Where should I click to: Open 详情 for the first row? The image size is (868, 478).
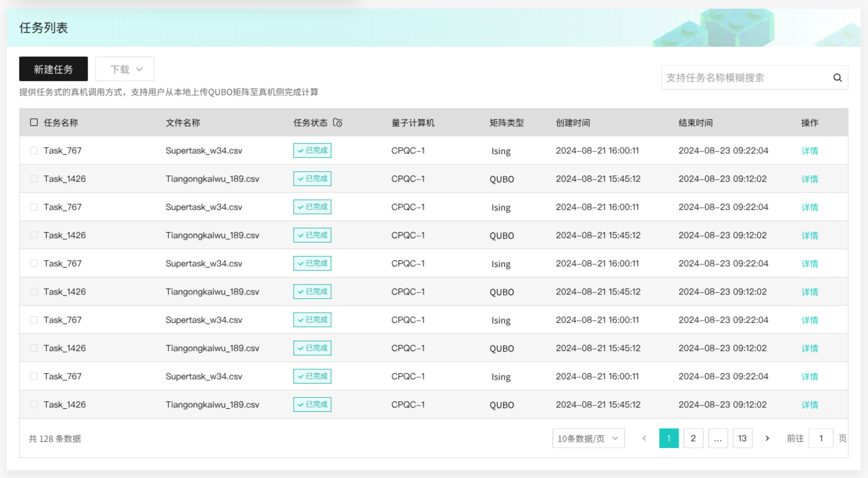(x=810, y=151)
